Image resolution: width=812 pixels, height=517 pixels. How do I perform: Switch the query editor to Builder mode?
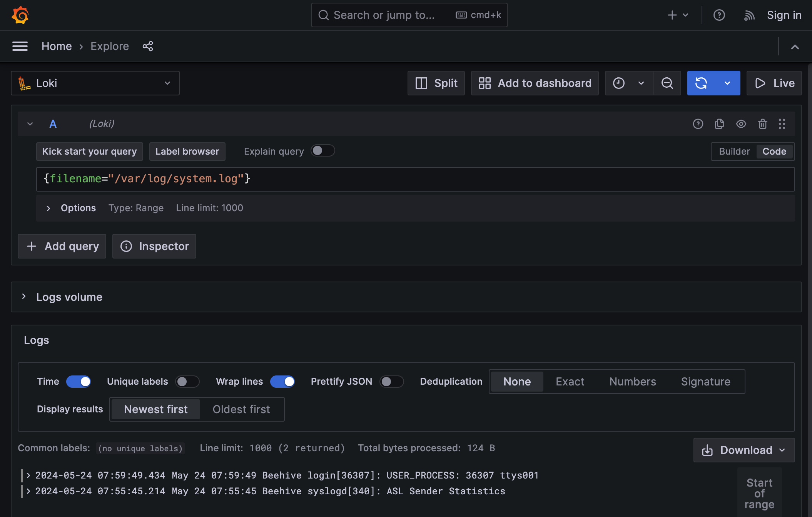coord(734,151)
